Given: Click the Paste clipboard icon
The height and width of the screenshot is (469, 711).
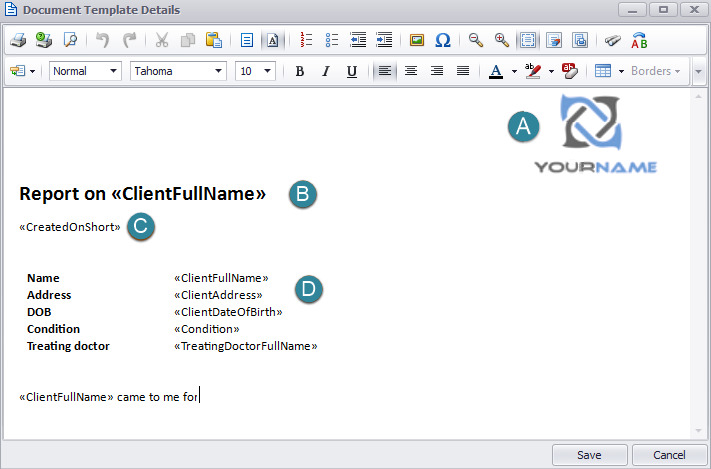Looking at the screenshot, I should tap(213, 41).
